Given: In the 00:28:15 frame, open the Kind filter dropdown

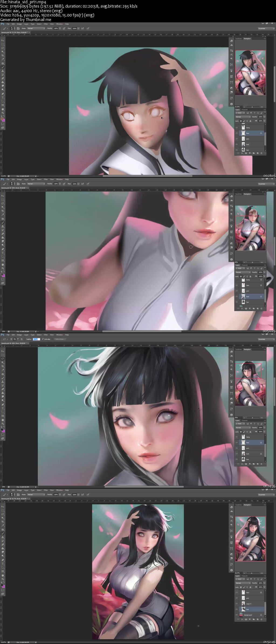Looking at the screenshot, I should click(240, 113).
